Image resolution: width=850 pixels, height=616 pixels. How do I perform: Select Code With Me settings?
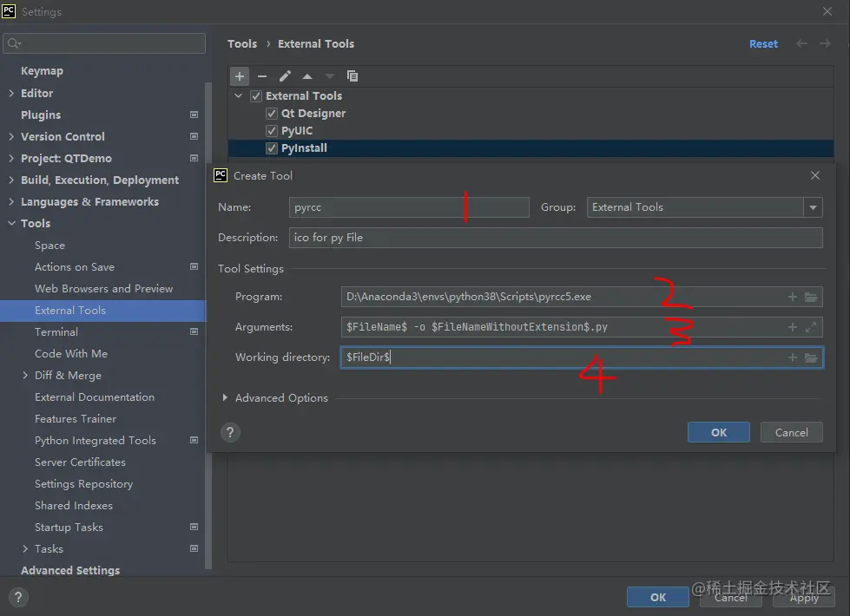(x=71, y=353)
